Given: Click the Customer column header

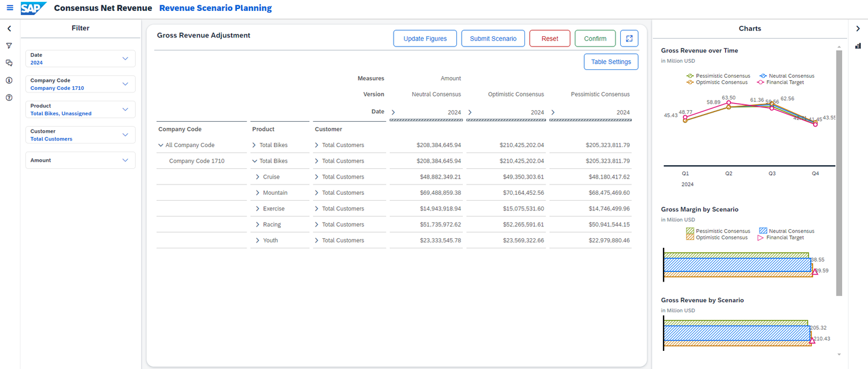Looking at the screenshot, I should [x=329, y=129].
